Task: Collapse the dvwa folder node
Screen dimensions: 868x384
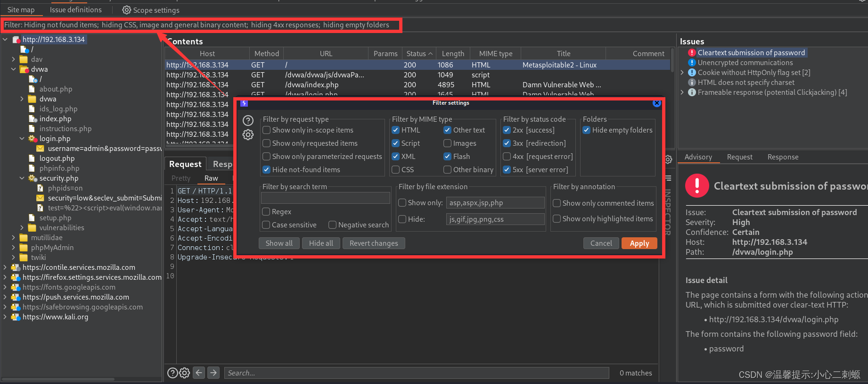Action: pyautogui.click(x=14, y=69)
